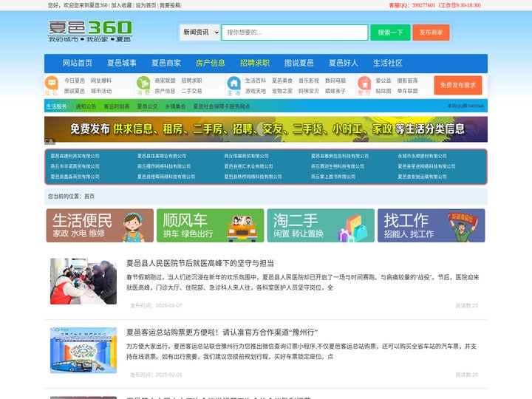532x399 pixels.
Task: Focus the 搜你想要的 search input field
Action: [295, 33]
